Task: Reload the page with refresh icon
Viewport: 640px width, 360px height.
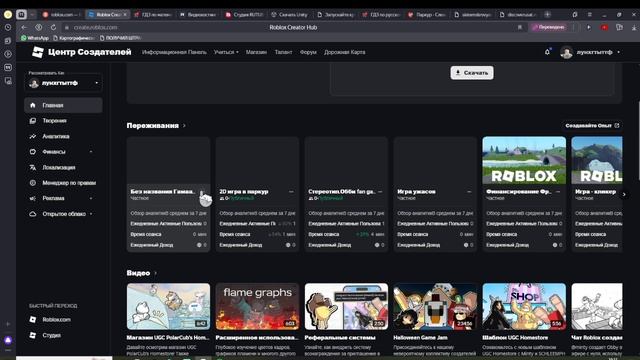Action: [x=53, y=27]
